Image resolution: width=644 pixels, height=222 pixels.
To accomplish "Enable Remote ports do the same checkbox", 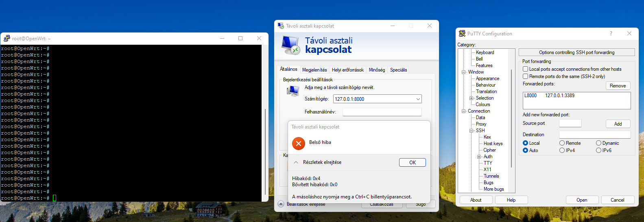I will pos(526,76).
